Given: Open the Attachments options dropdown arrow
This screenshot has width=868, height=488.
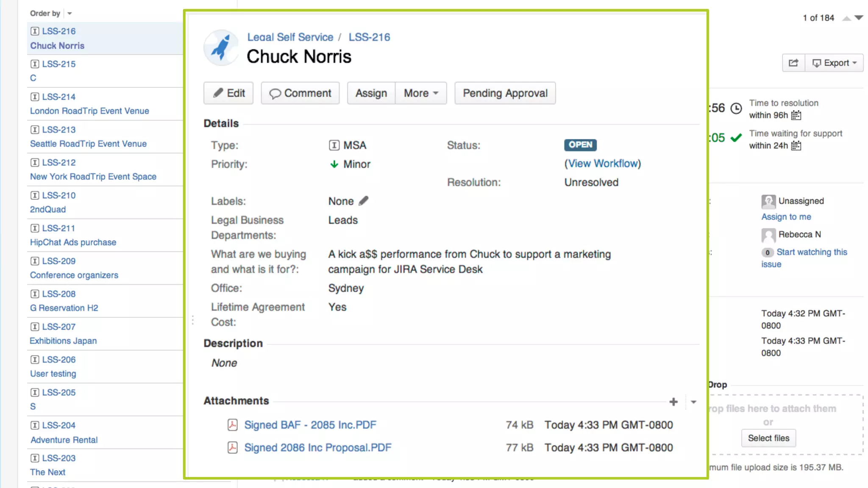Looking at the screenshot, I should coord(693,402).
